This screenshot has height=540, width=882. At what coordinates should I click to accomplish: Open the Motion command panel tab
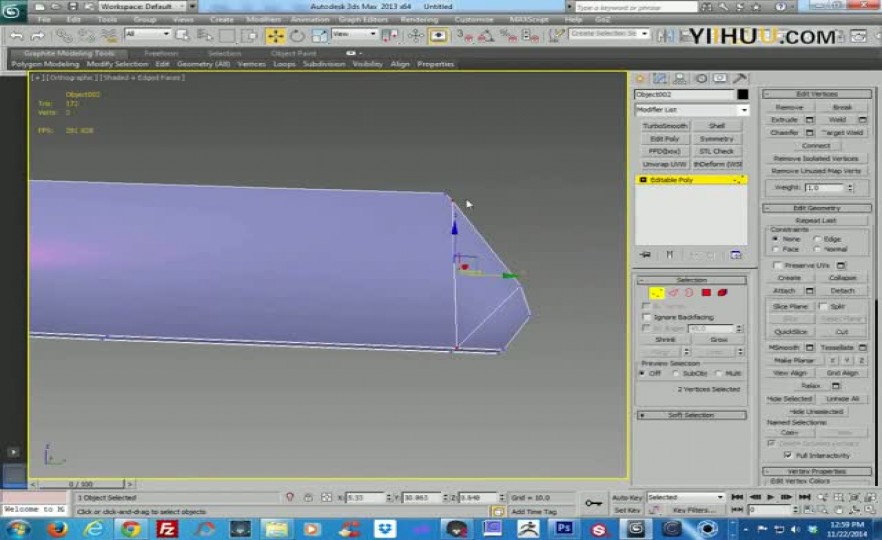point(701,79)
